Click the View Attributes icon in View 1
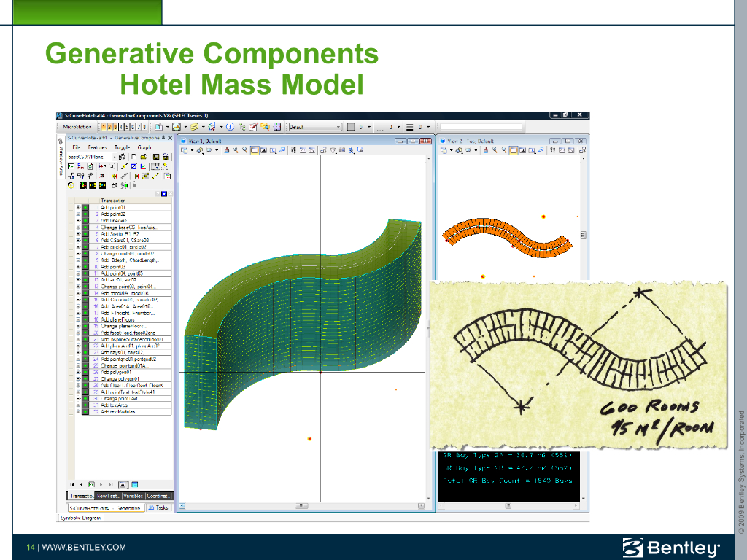This screenshot has width=747, height=560. click(x=184, y=150)
